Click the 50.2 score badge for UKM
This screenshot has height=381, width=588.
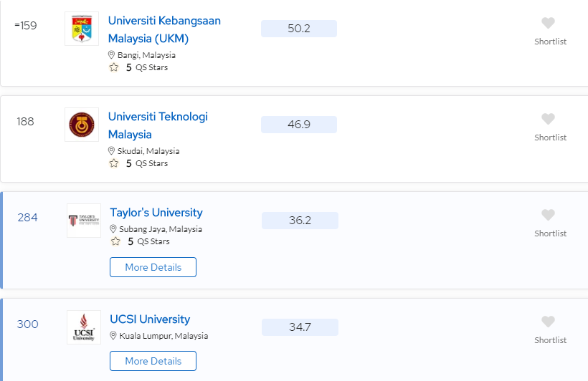(299, 29)
